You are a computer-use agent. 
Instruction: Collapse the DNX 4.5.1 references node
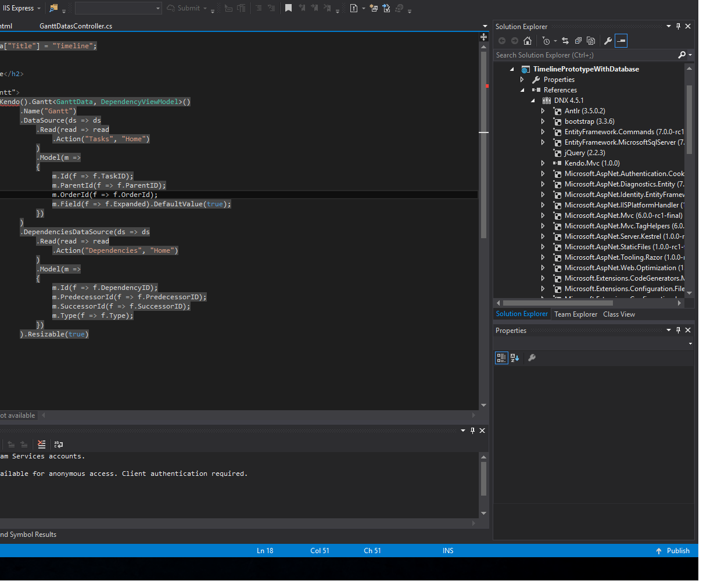533,101
